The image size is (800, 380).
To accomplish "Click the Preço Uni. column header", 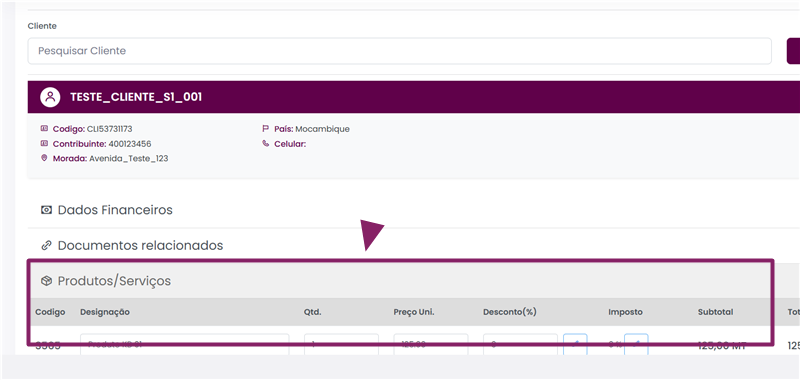I will pos(414,312).
